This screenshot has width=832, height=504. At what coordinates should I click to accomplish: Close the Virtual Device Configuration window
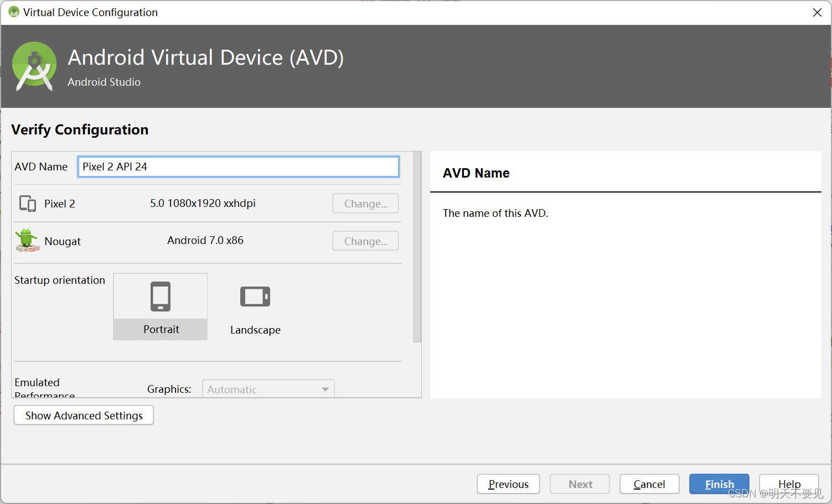(x=817, y=12)
